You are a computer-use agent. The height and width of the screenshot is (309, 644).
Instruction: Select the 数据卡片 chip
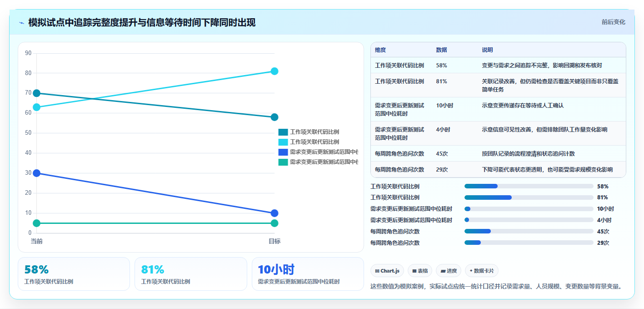(482, 271)
